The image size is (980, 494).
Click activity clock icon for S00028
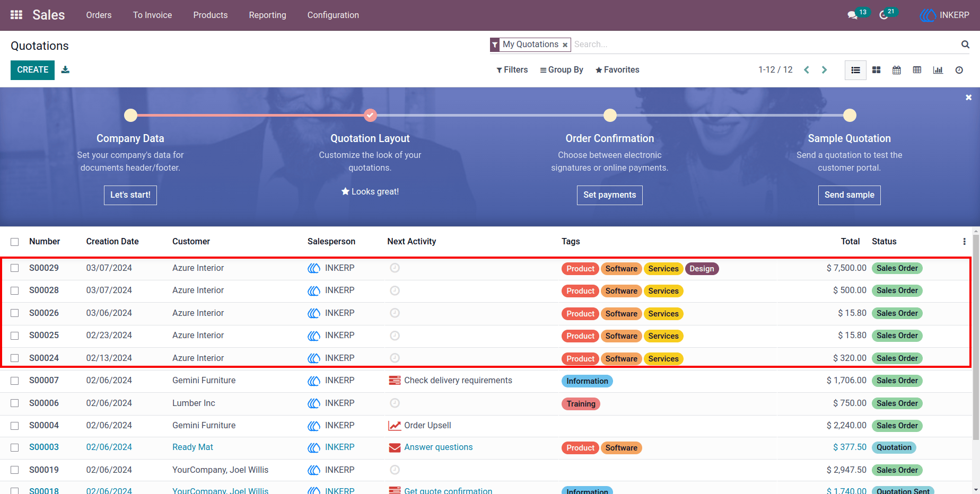pyautogui.click(x=395, y=290)
